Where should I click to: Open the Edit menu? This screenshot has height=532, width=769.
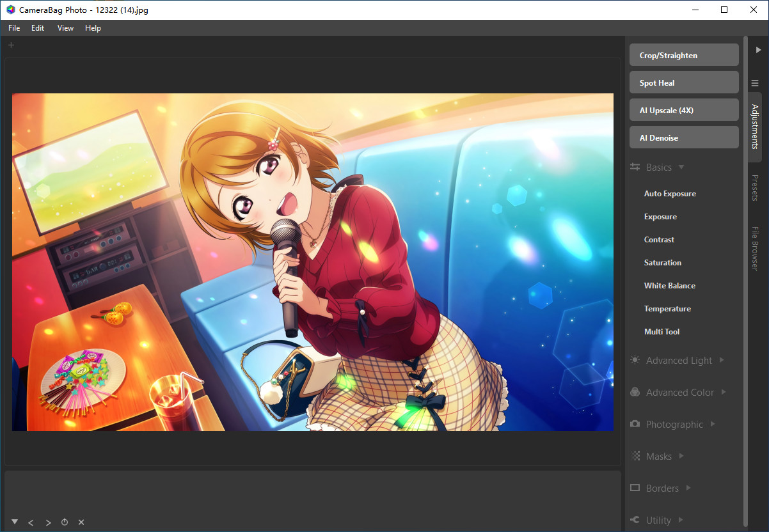click(38, 28)
